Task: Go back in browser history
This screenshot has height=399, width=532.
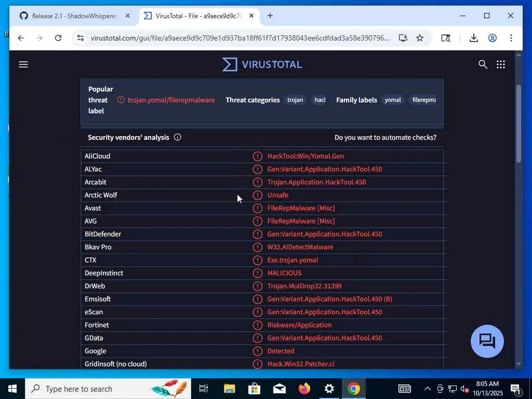Action: click(21, 38)
